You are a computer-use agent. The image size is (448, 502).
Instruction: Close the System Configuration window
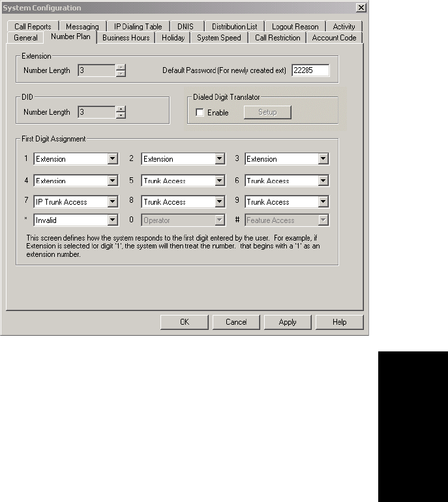(x=361, y=8)
